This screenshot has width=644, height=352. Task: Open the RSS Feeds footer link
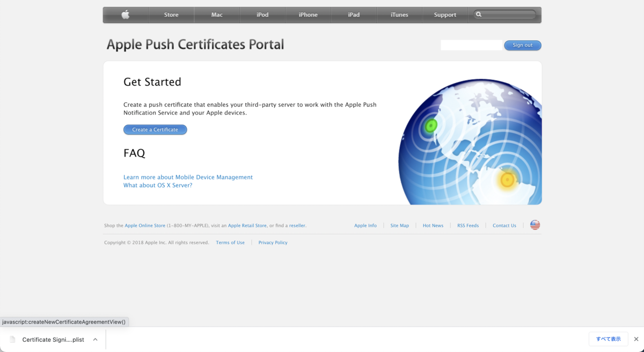pyautogui.click(x=468, y=226)
